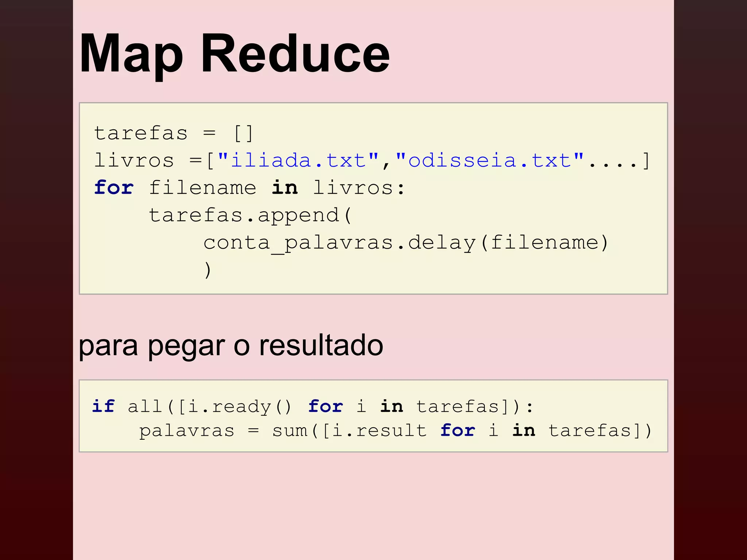This screenshot has width=747, height=560.
Task: Select the line 'for filename in livros:'
Action: [x=249, y=188]
